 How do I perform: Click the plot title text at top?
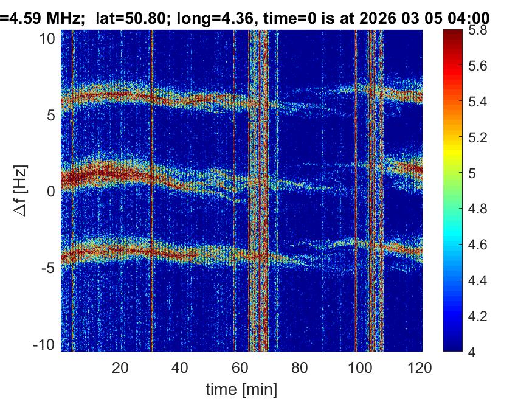tap(243, 19)
